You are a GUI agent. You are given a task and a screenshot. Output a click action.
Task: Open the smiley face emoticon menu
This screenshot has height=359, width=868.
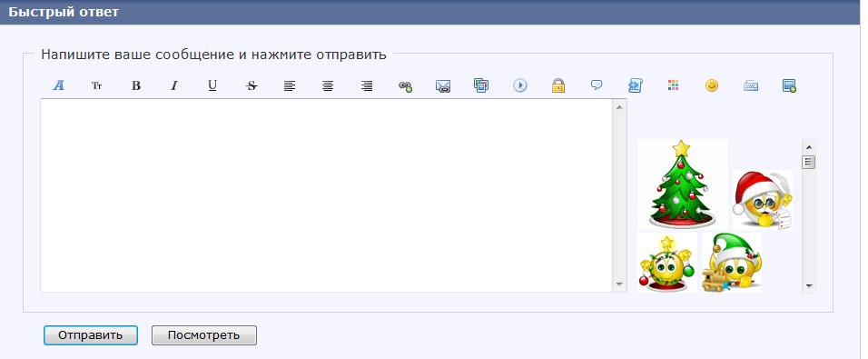712,85
